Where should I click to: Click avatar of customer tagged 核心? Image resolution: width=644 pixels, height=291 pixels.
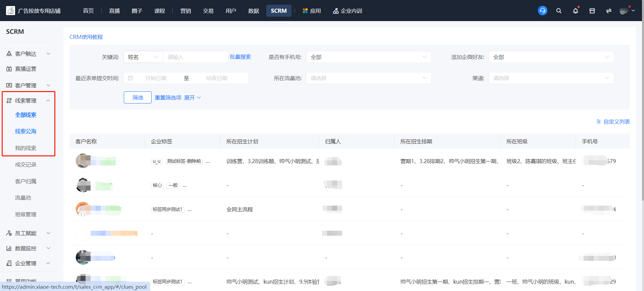[83, 185]
